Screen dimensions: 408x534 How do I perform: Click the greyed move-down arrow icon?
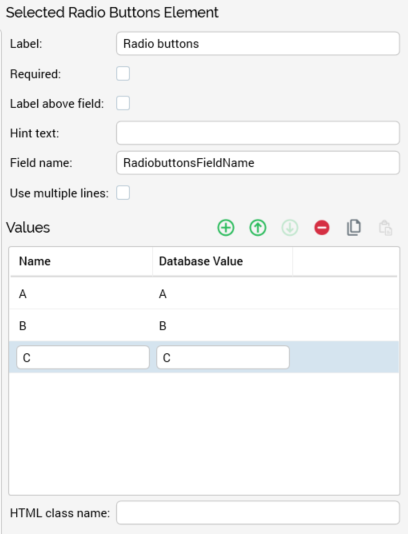pos(290,227)
